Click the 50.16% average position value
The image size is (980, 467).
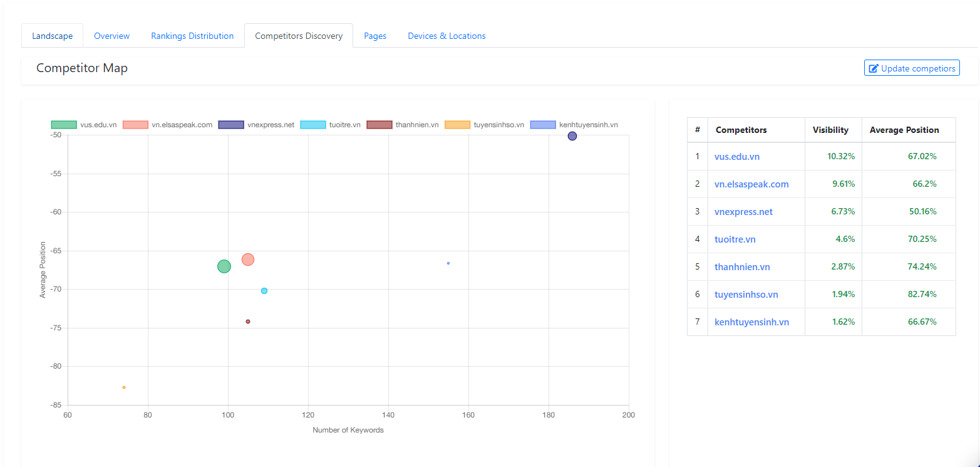(x=923, y=212)
